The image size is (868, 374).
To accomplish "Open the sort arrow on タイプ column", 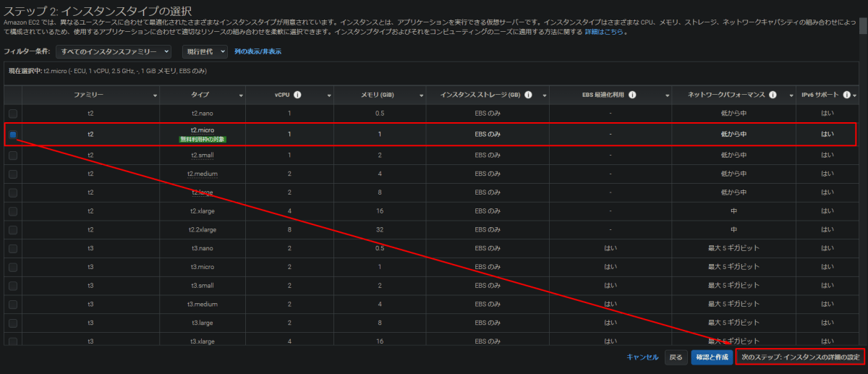I will pyautogui.click(x=241, y=95).
